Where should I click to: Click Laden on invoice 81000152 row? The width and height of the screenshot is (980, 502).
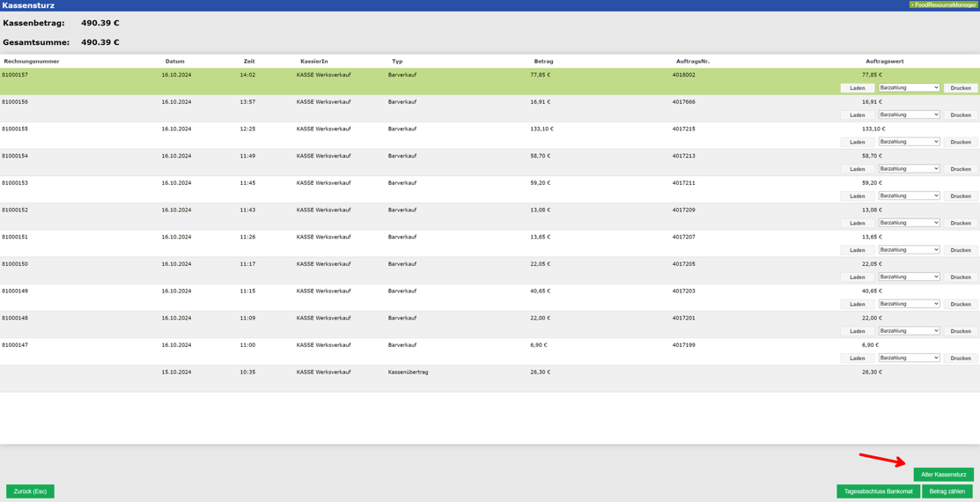pyautogui.click(x=857, y=223)
